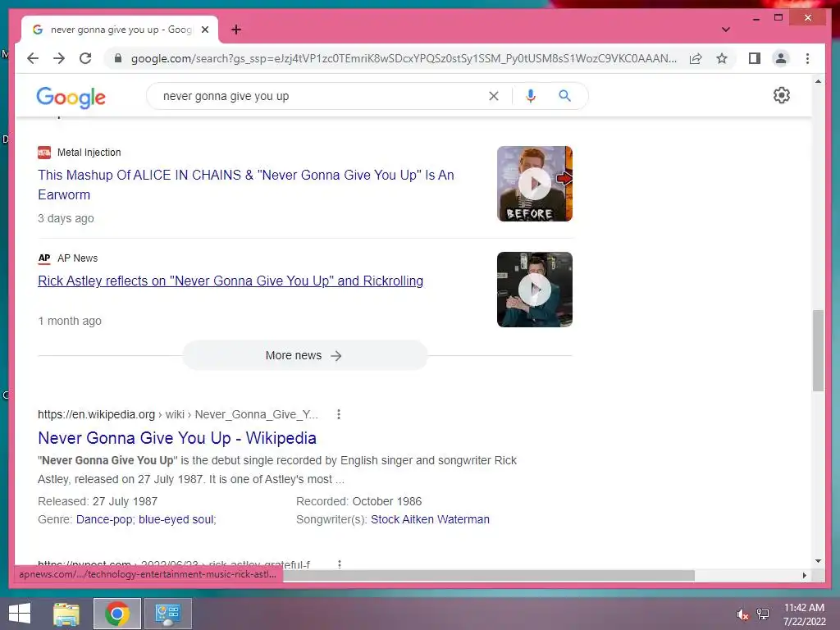Open the Control Panel taskbar app

(168, 614)
